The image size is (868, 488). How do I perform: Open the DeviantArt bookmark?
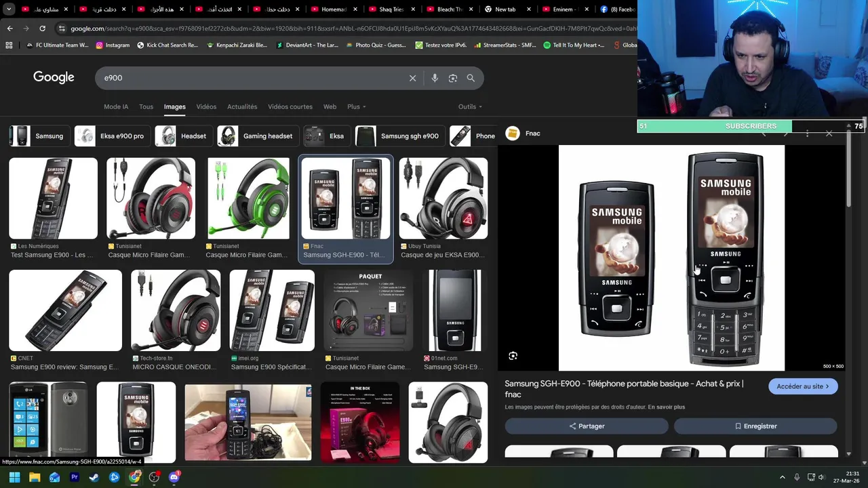pyautogui.click(x=307, y=45)
